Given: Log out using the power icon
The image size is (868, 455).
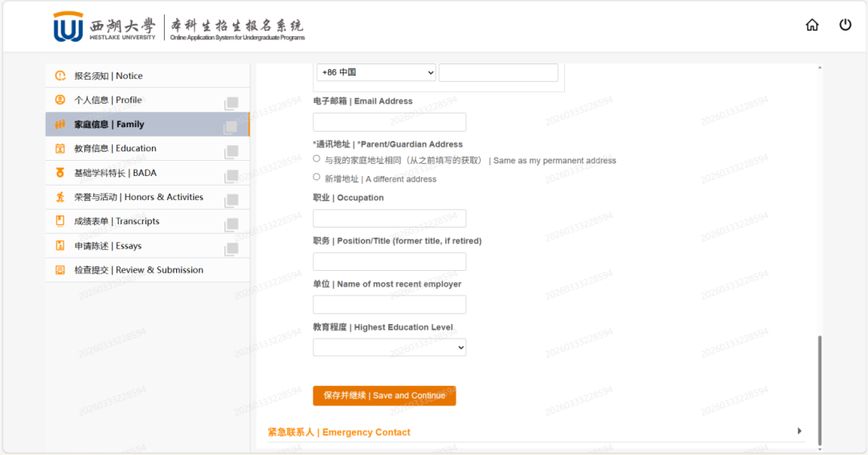Looking at the screenshot, I should click(845, 25).
